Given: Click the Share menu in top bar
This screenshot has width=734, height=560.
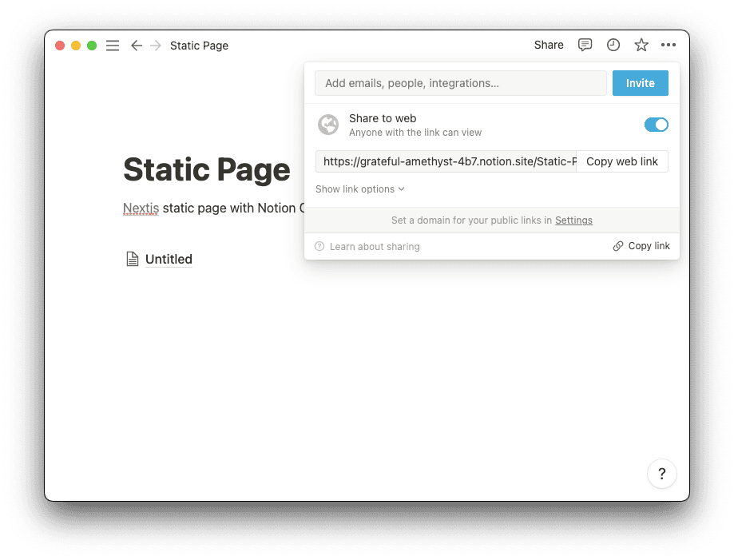Looking at the screenshot, I should point(549,45).
